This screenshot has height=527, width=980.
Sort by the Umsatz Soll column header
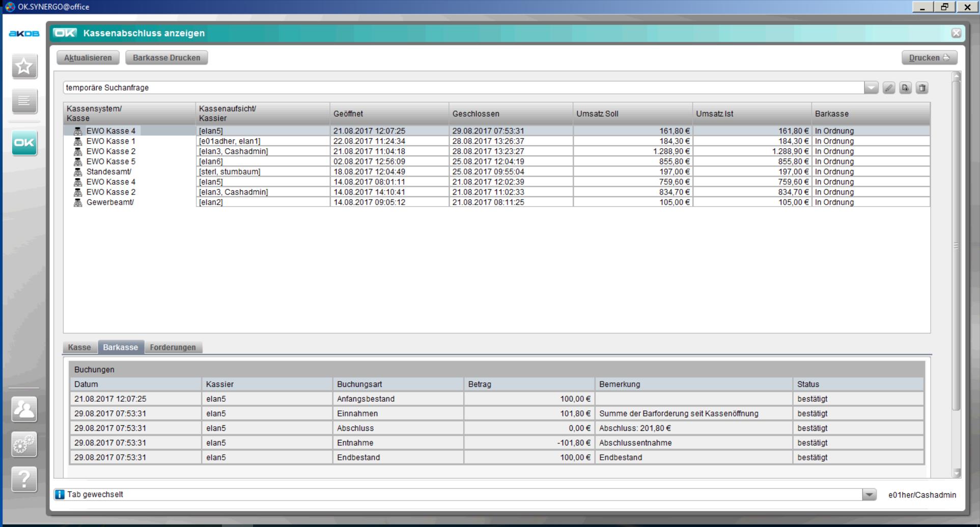[632, 114]
